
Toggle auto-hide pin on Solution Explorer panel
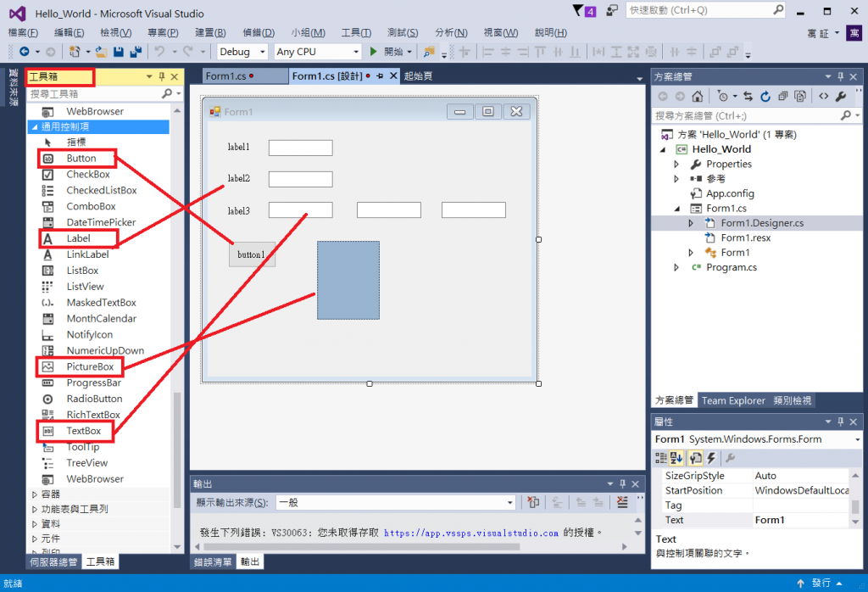[x=840, y=76]
